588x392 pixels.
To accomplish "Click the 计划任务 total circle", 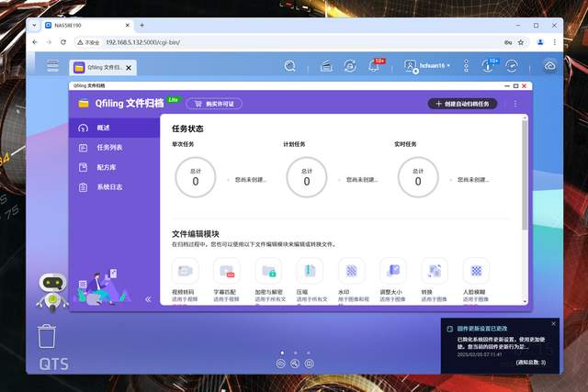I will click(307, 177).
